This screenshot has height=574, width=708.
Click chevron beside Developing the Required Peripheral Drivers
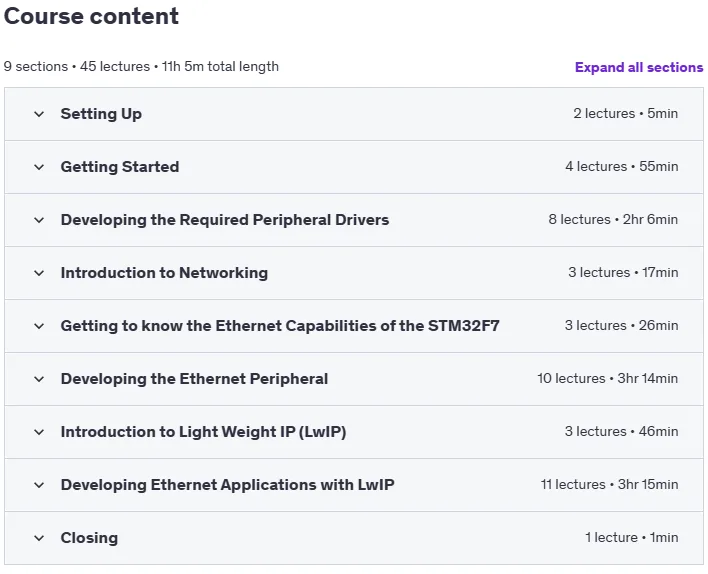(x=39, y=220)
